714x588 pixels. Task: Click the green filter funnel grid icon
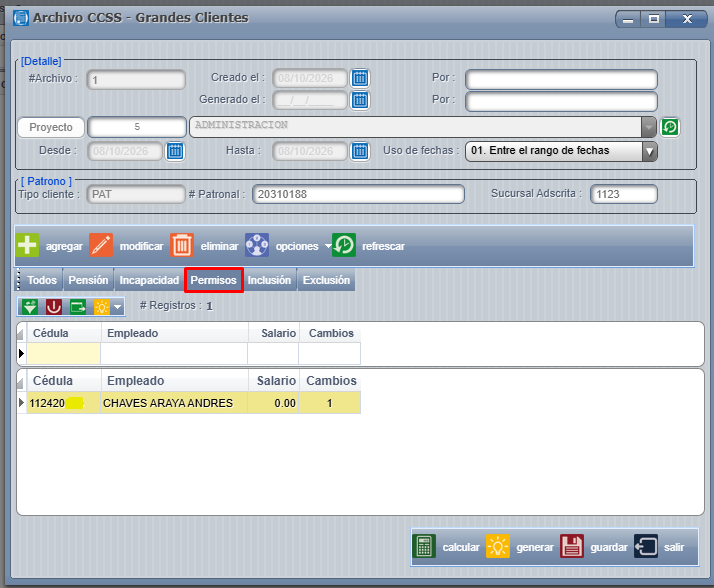[30, 307]
